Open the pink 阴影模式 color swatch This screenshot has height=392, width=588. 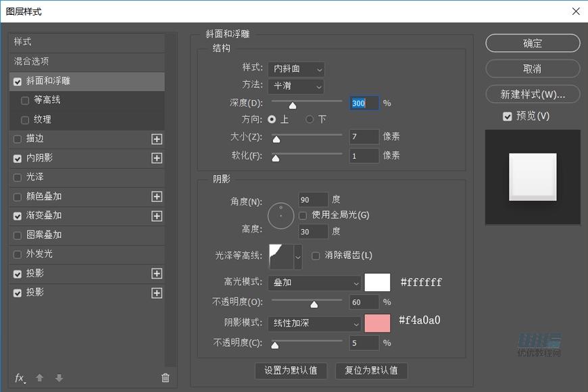(x=376, y=323)
